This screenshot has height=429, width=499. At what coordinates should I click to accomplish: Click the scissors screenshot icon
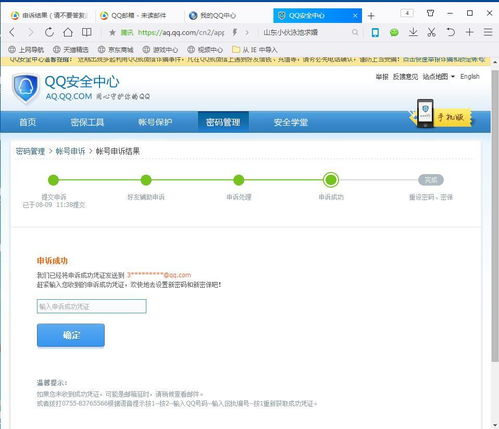pyautogui.click(x=432, y=32)
